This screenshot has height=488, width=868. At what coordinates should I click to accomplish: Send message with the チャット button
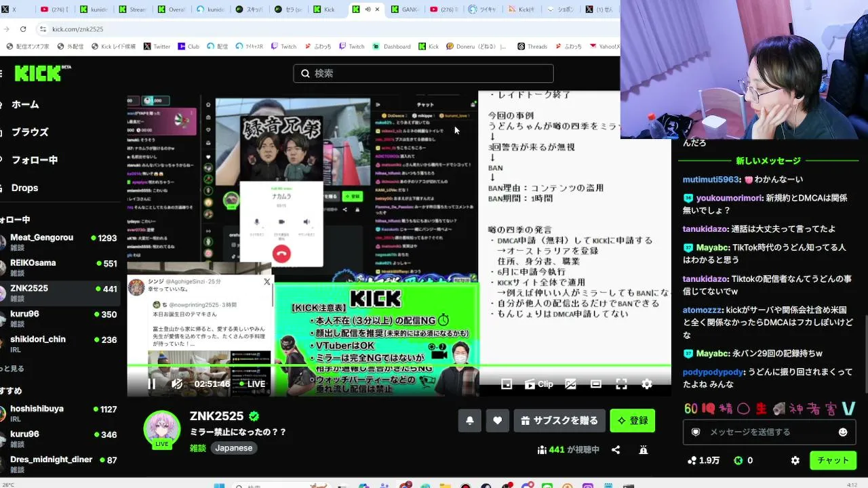click(x=833, y=460)
